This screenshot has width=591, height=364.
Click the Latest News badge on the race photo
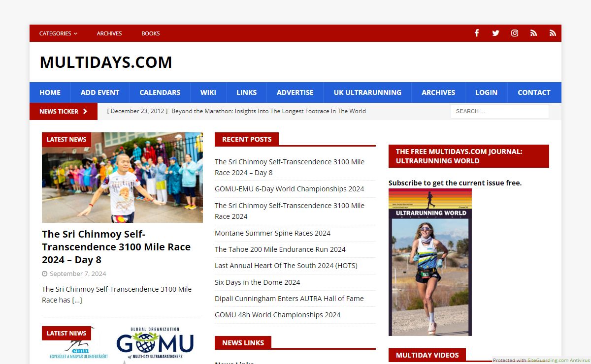(66, 140)
